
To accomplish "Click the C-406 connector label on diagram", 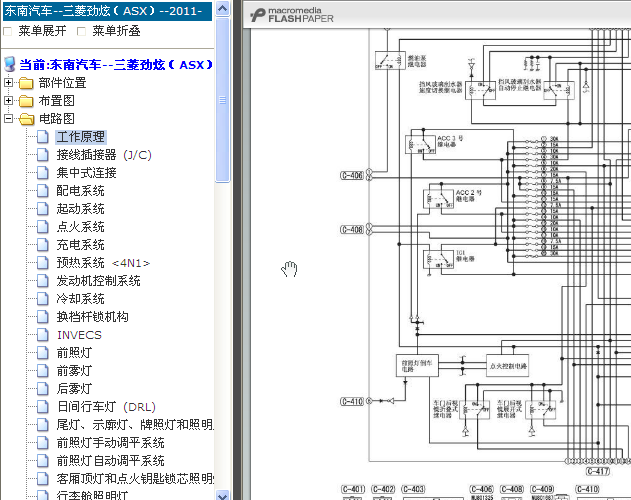I will click(x=352, y=175).
